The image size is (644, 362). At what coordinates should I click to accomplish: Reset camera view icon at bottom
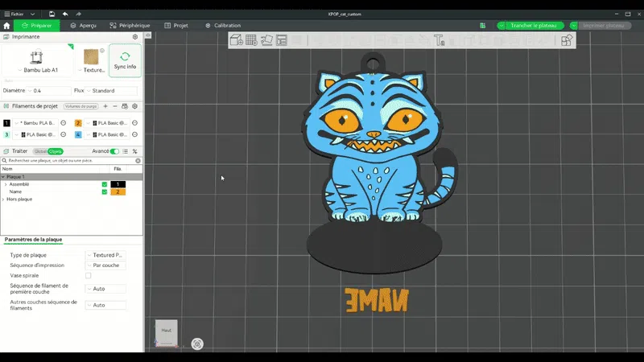point(197,344)
